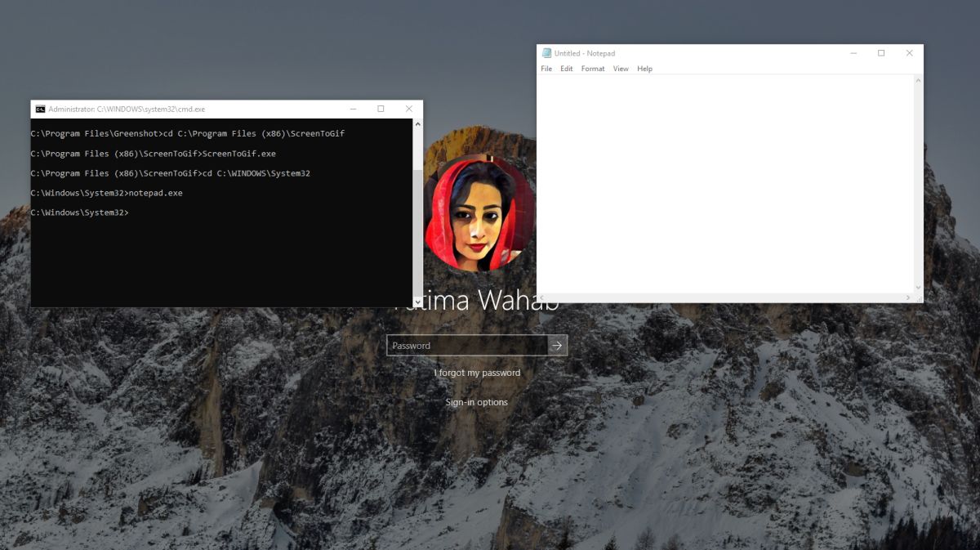The width and height of the screenshot is (980, 550).
Task: Click the password submit arrow
Action: 557,345
